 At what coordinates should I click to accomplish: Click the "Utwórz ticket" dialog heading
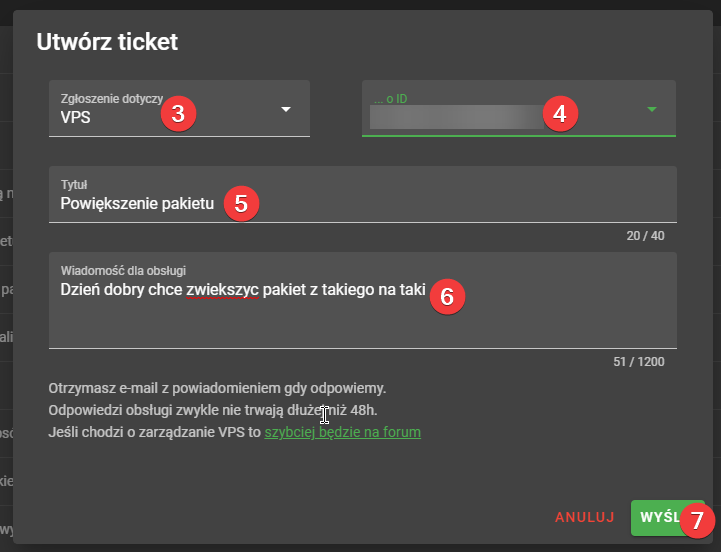[107, 42]
